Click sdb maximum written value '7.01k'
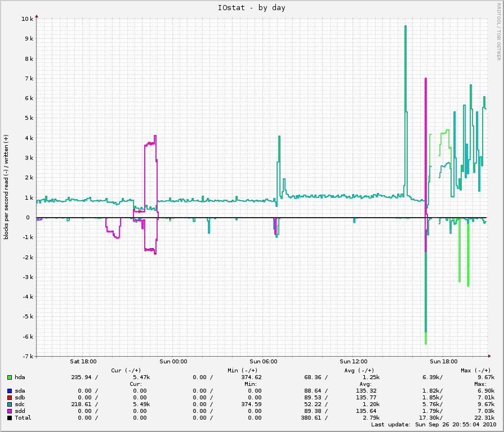 486,398
